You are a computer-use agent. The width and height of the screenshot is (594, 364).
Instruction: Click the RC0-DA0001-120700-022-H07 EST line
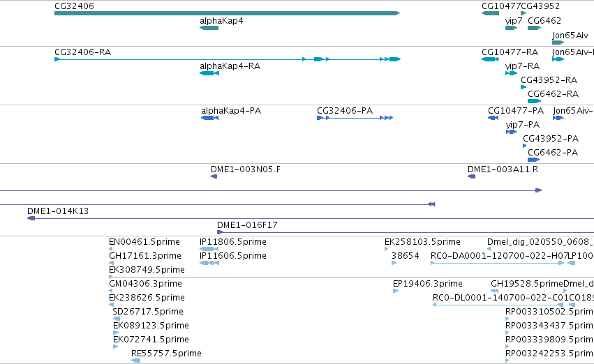click(497, 263)
